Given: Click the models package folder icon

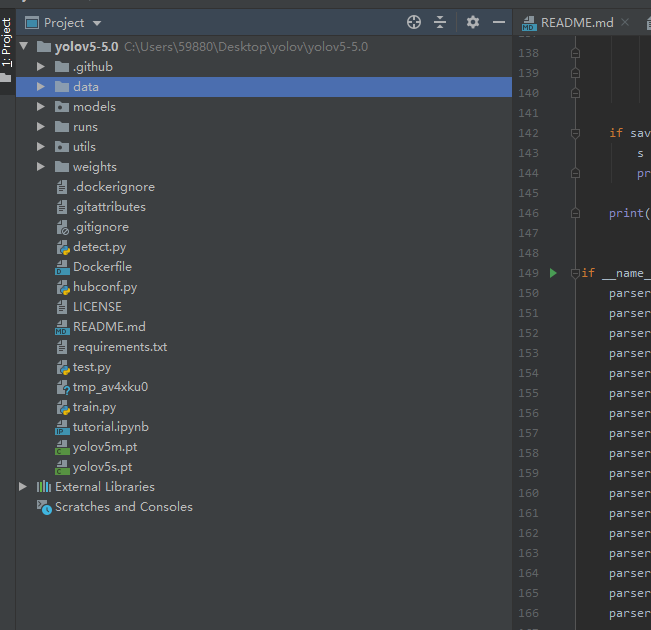Looking at the screenshot, I should 62,107.
